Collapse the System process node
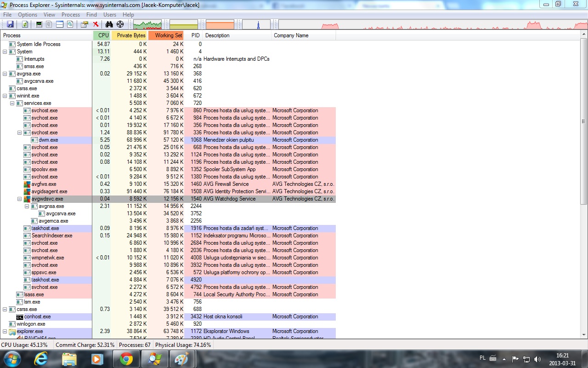The width and height of the screenshot is (588, 368). (5, 52)
